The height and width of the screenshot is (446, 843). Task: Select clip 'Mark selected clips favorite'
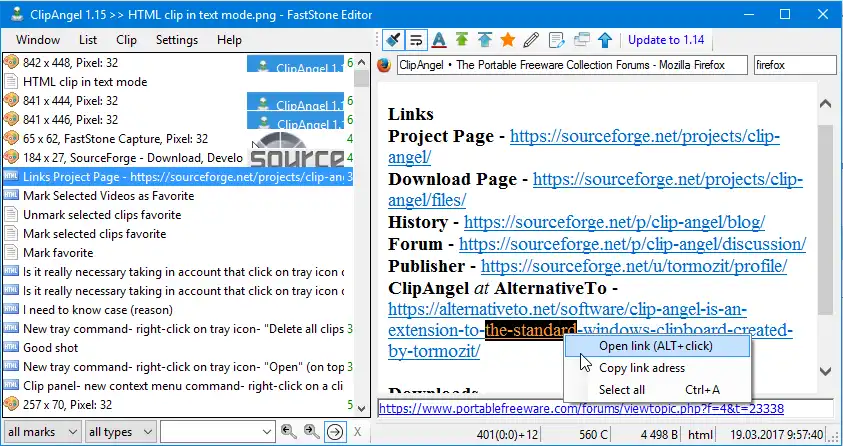click(x=178, y=234)
